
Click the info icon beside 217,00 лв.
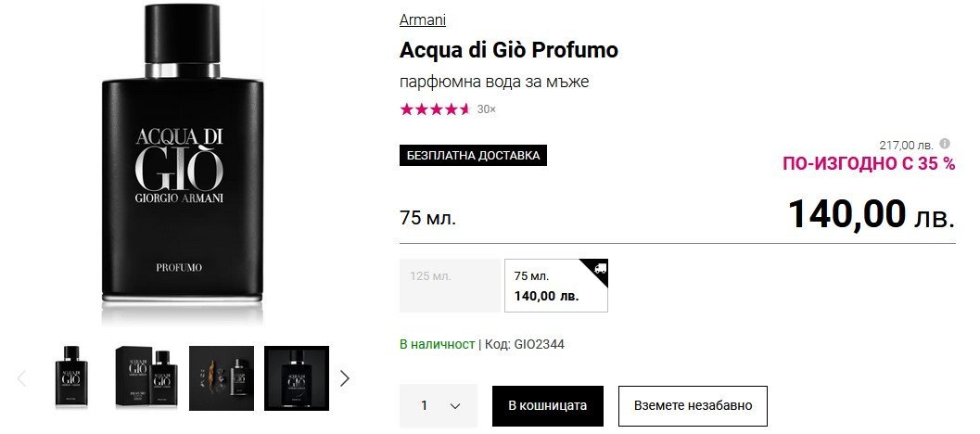(945, 144)
